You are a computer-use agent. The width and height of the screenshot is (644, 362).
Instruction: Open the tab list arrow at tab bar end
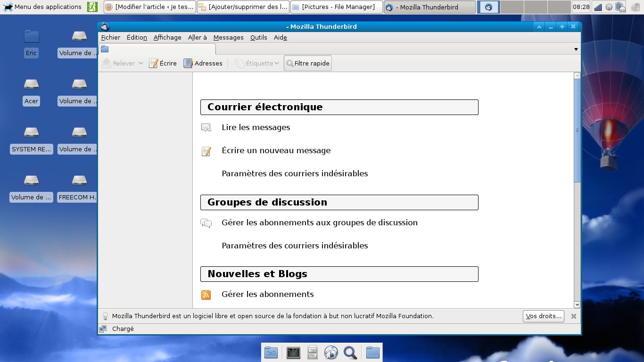(x=576, y=49)
